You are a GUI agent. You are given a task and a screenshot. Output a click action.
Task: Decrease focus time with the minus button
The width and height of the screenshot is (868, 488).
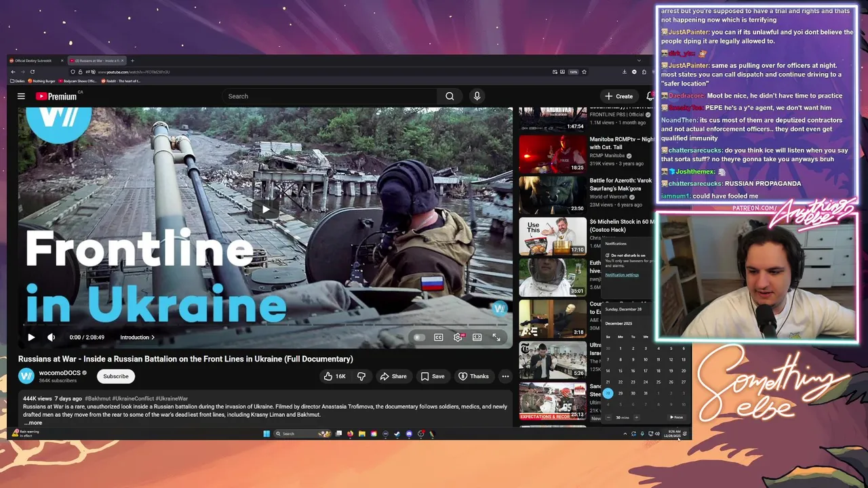608,418
